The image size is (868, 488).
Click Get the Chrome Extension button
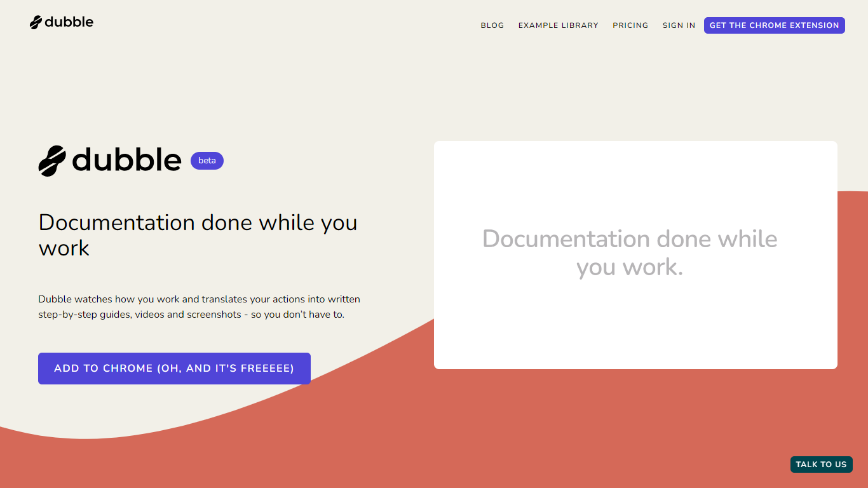pos(774,25)
